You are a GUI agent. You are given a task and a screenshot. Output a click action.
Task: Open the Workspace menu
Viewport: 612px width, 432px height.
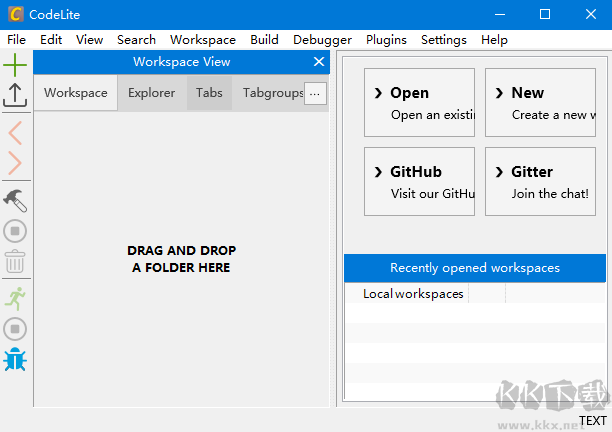pos(203,40)
